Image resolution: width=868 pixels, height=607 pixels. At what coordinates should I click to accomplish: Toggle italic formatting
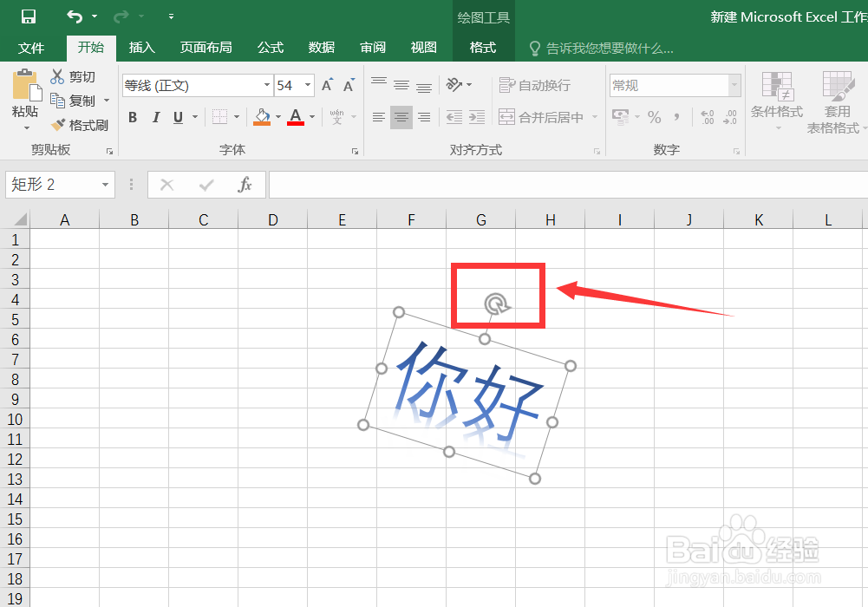coord(154,117)
